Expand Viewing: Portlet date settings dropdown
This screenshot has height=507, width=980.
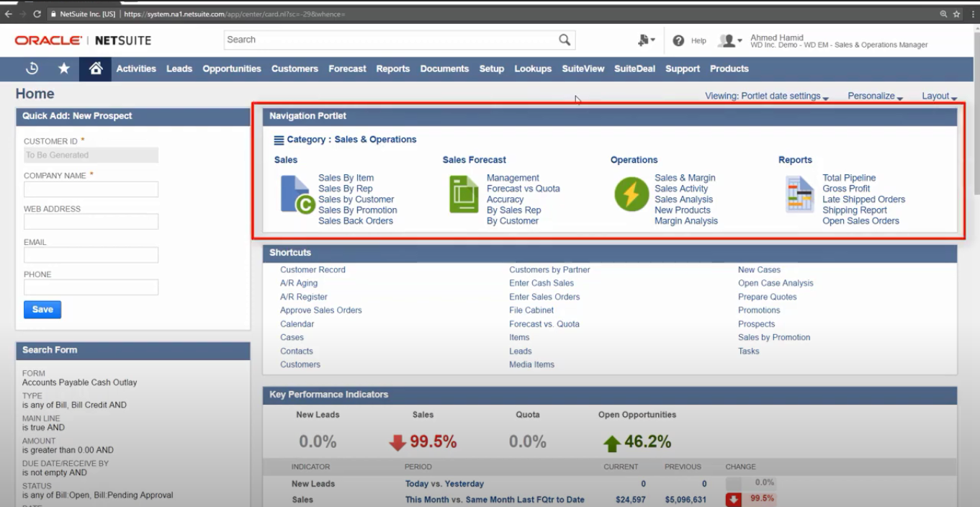pos(767,96)
